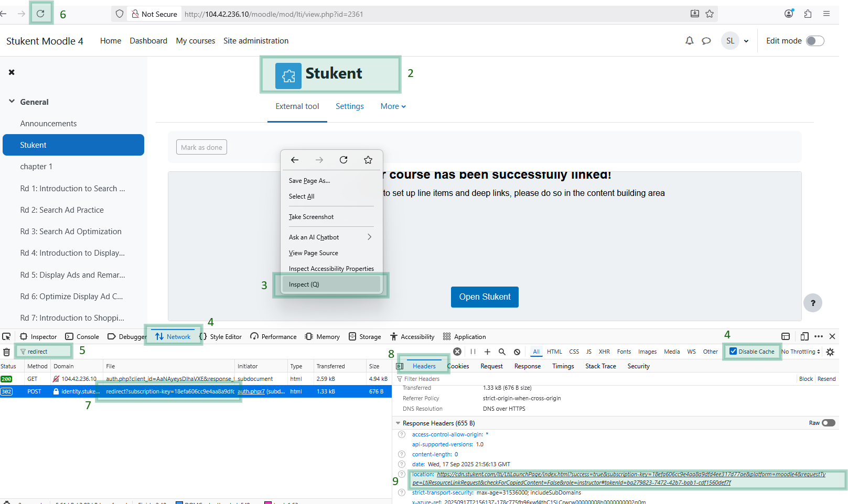Click bookmark star in context menu
The height and width of the screenshot is (504, 848).
(x=368, y=160)
